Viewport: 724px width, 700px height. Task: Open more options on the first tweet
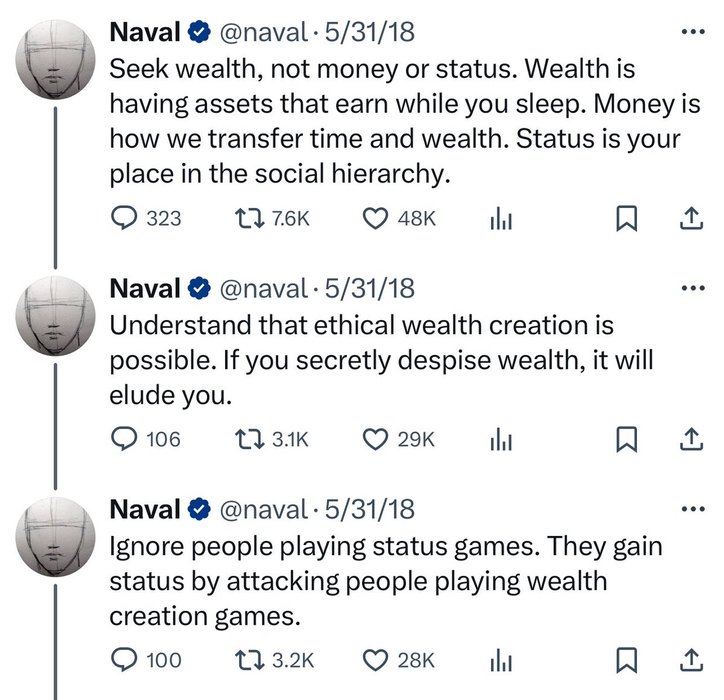[691, 32]
